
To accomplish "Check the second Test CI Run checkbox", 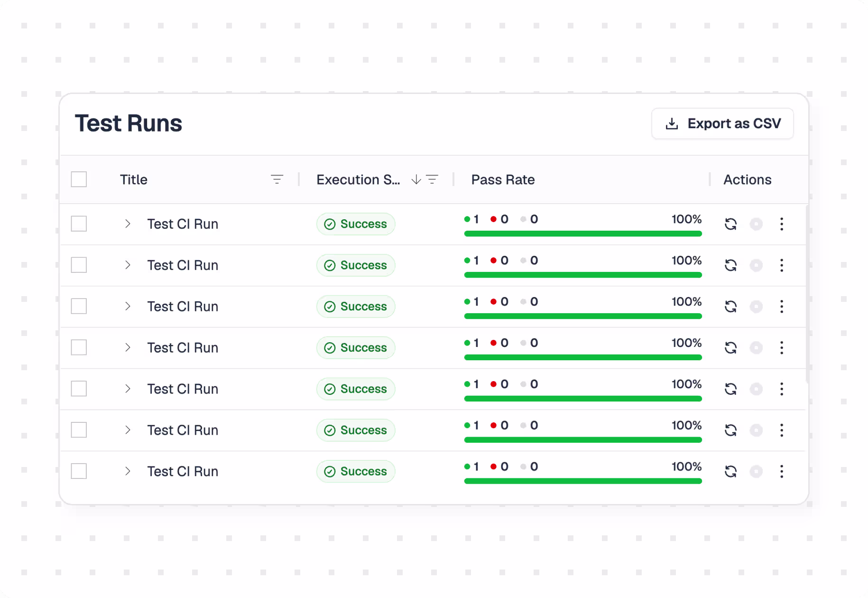I will click(x=79, y=265).
